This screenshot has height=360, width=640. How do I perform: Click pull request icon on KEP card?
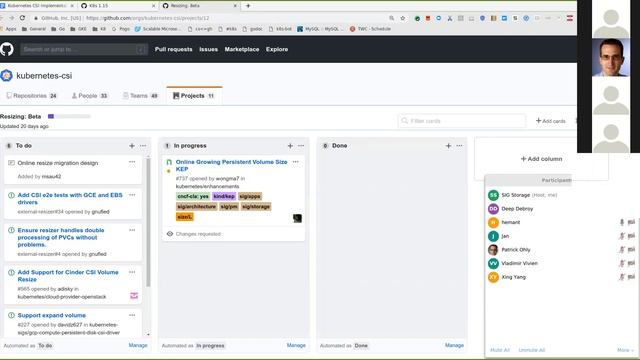[169, 162]
